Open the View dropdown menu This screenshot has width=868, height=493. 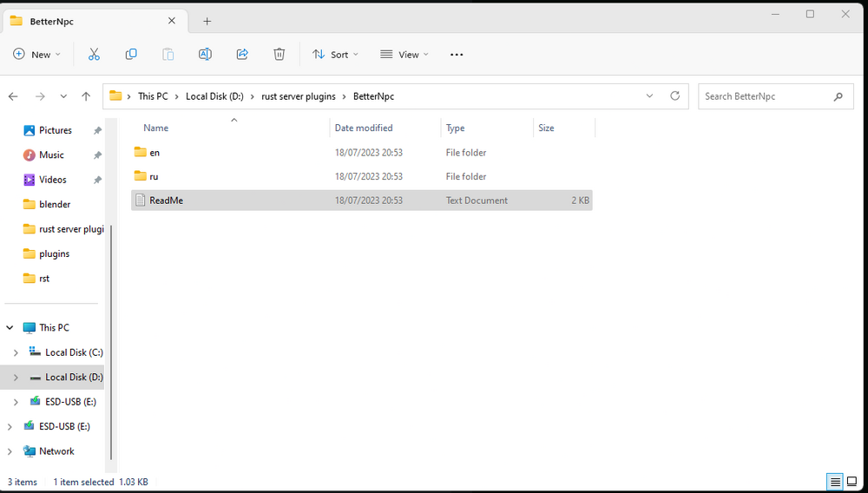[x=404, y=55]
